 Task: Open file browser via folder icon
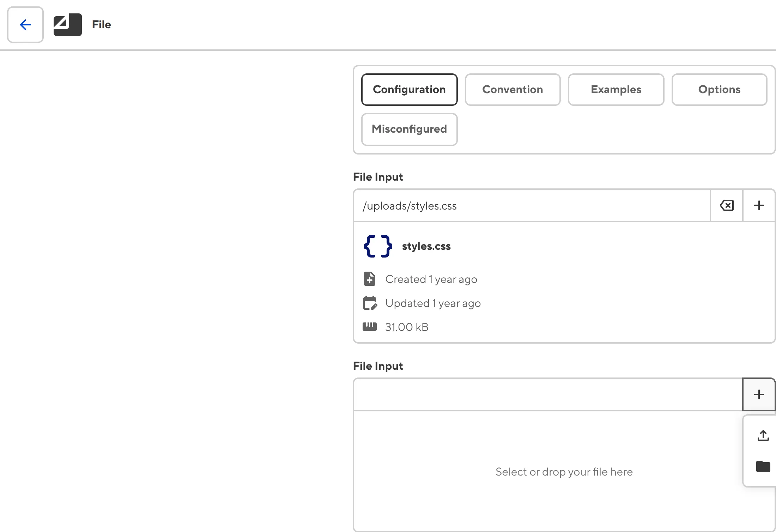pos(763,466)
